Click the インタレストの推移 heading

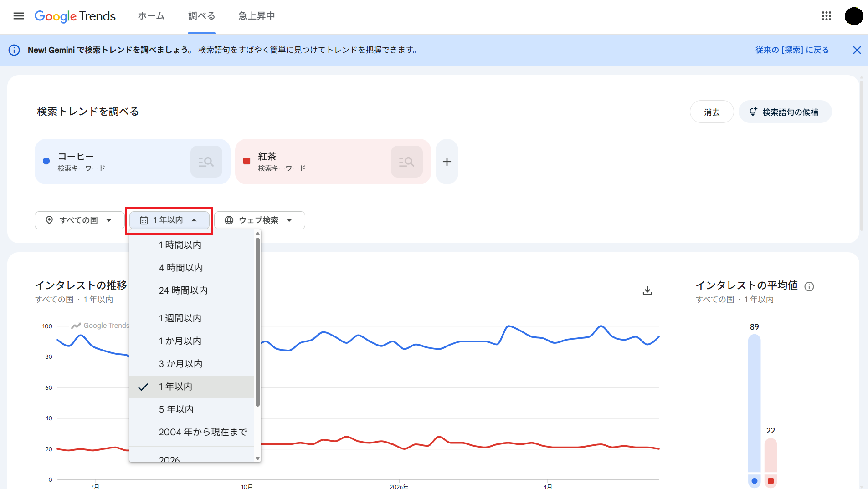coord(81,285)
